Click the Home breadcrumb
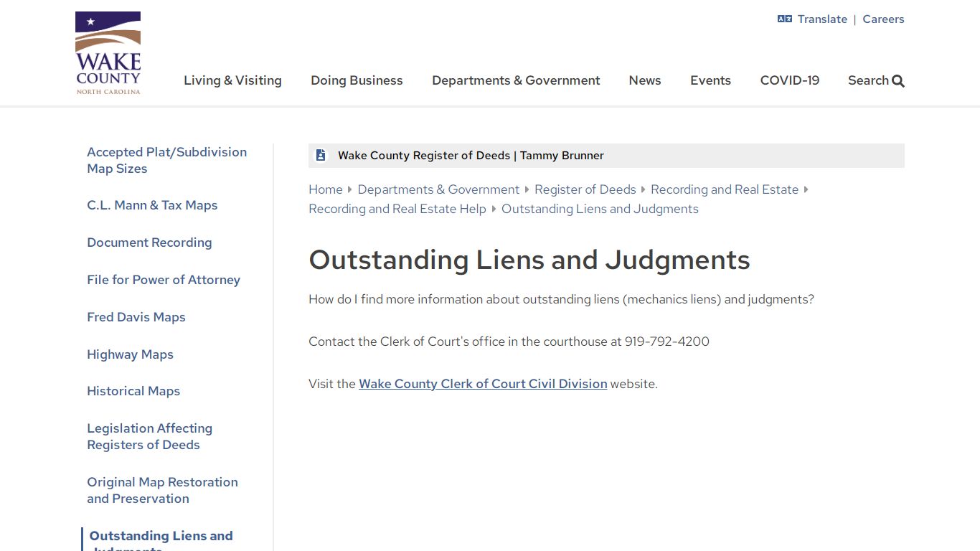 pos(326,189)
